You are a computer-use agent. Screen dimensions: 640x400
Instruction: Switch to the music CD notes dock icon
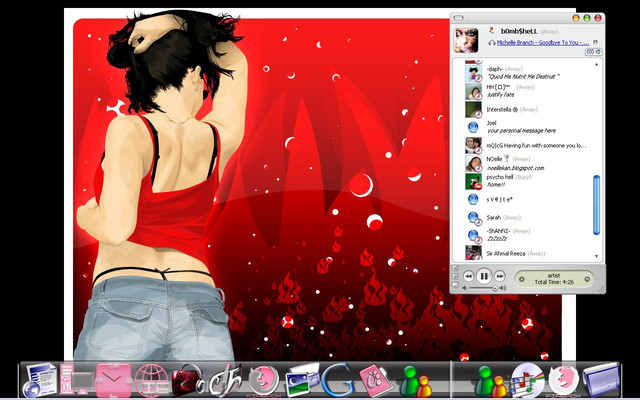[x=527, y=380]
